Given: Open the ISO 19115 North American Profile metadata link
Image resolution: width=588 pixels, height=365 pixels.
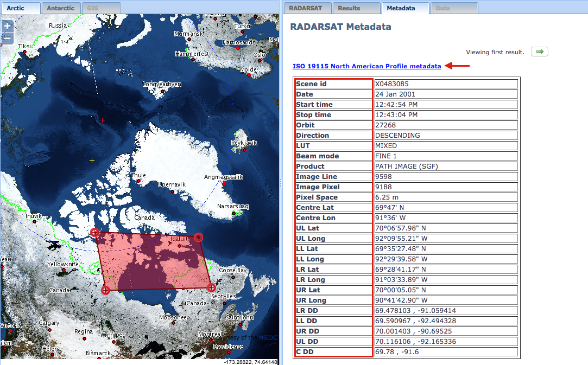Looking at the screenshot, I should [x=367, y=66].
